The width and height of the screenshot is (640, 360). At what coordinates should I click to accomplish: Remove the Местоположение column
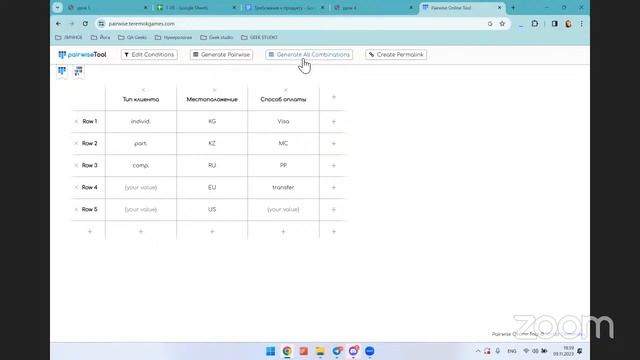tap(214, 90)
